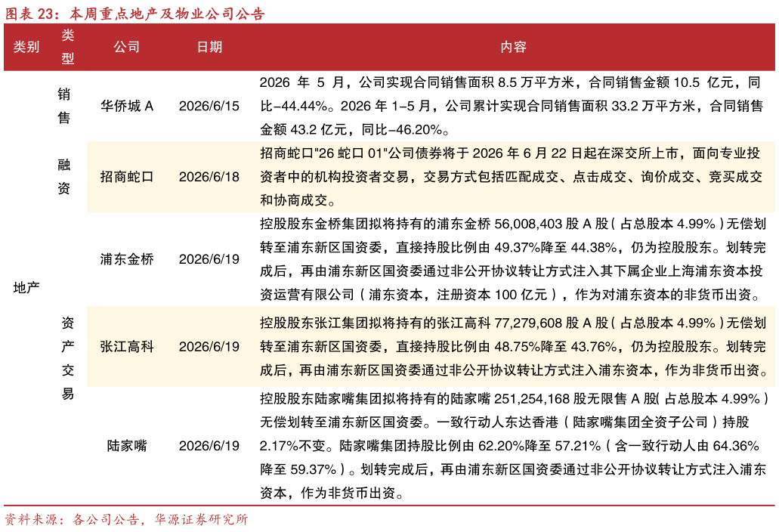779x532 pixels.
Task: Select the '公司' column header
Action: [x=127, y=47]
